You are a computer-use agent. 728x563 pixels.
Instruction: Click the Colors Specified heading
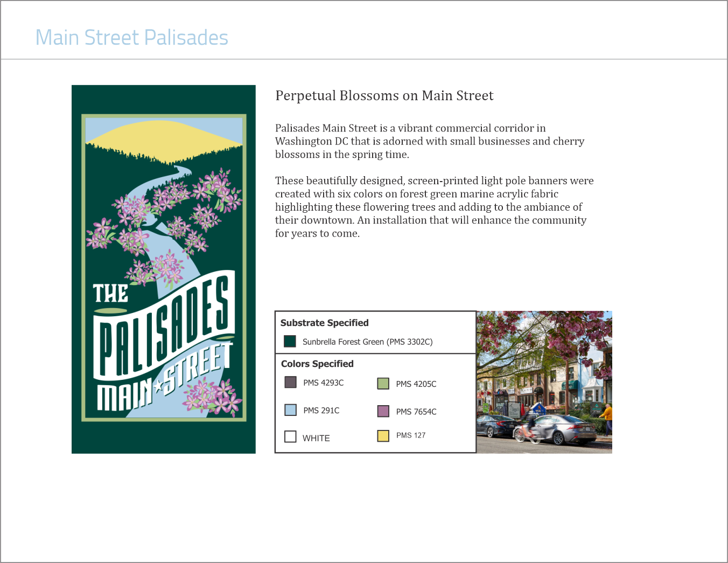(317, 364)
